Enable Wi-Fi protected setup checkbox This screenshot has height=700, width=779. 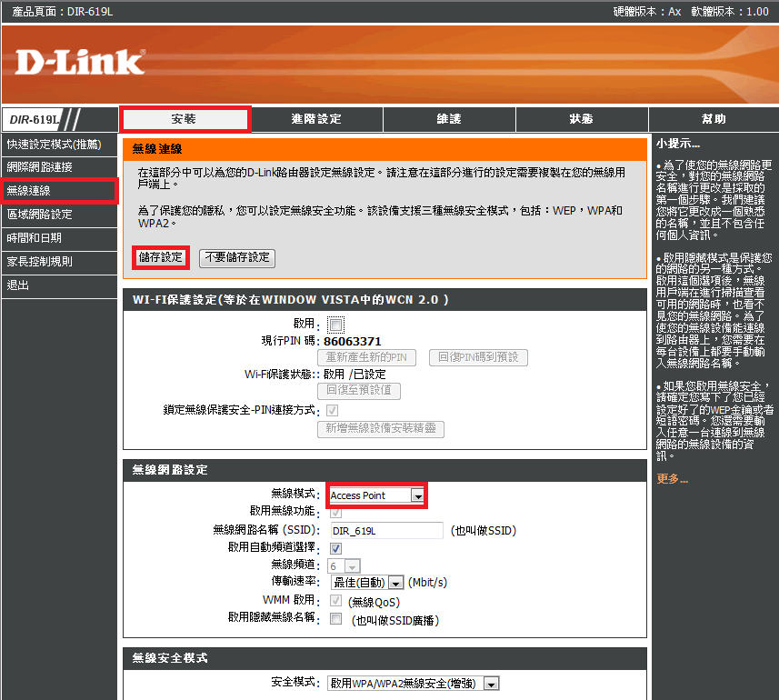[x=335, y=325]
